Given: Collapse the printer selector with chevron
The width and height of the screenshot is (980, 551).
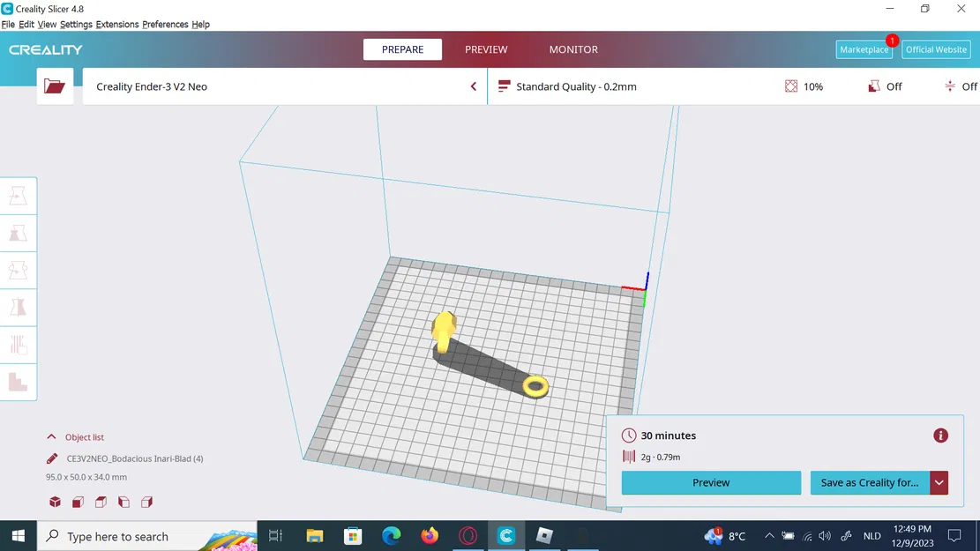Looking at the screenshot, I should tap(473, 86).
